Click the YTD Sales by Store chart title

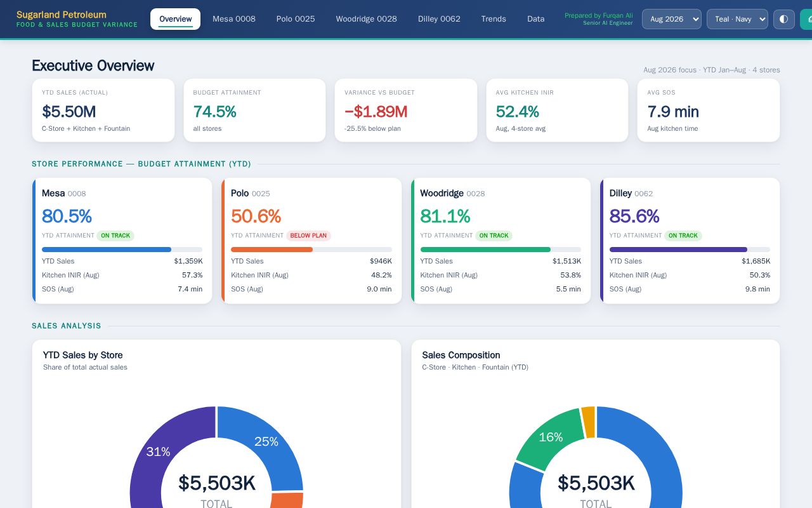pos(83,355)
